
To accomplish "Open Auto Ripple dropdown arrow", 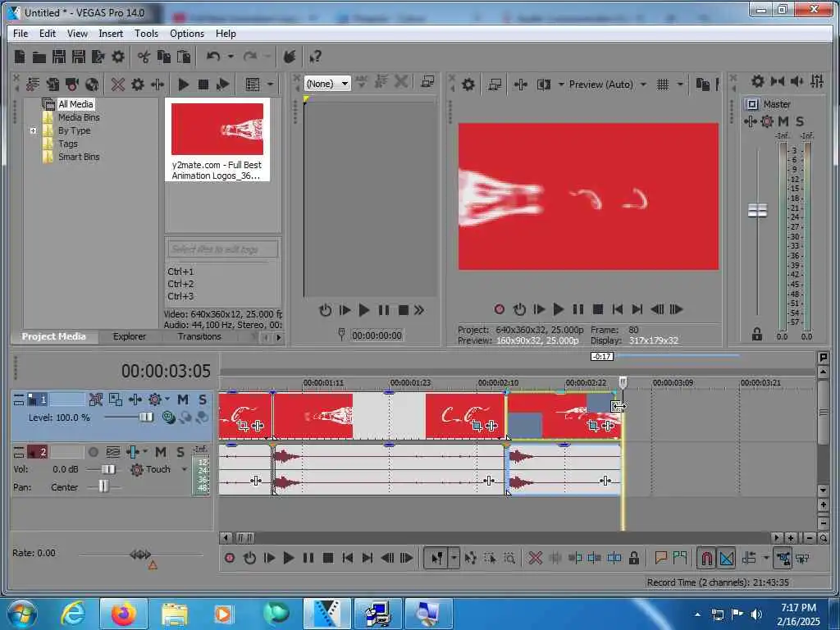I will tap(766, 558).
